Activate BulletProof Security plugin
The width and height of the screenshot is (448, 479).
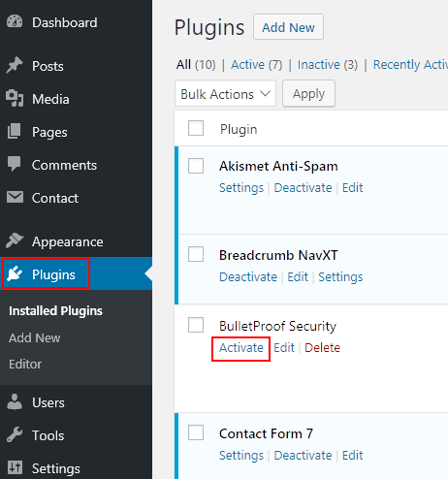pos(241,348)
